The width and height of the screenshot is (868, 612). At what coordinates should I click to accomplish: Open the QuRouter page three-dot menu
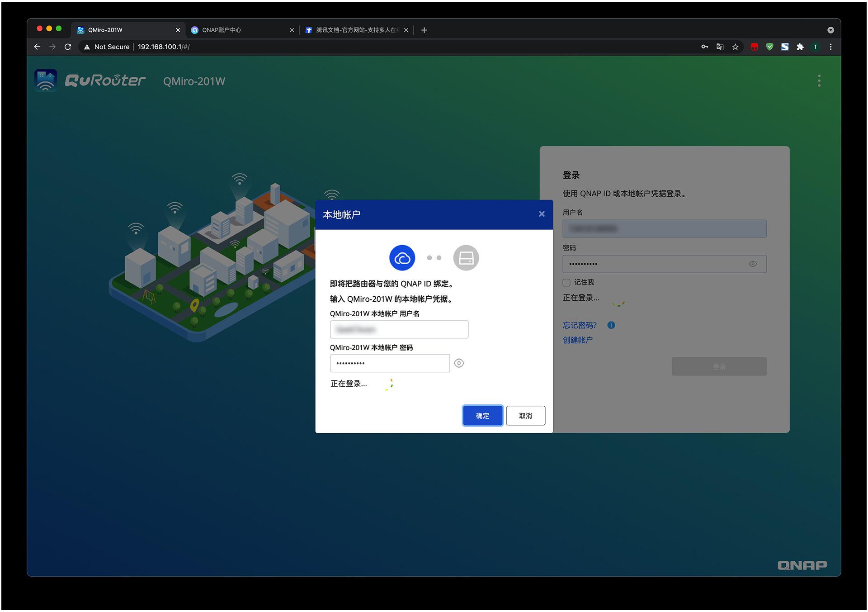[x=819, y=81]
